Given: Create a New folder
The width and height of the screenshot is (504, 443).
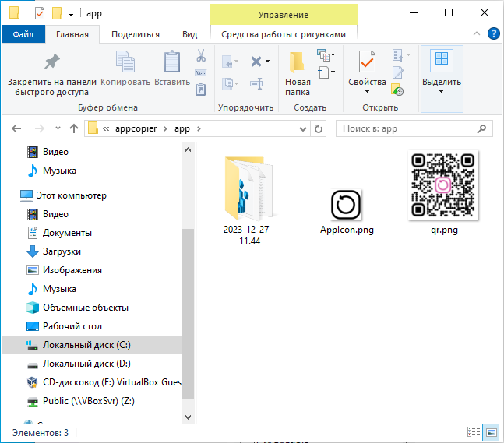Looking at the screenshot, I should [298, 73].
